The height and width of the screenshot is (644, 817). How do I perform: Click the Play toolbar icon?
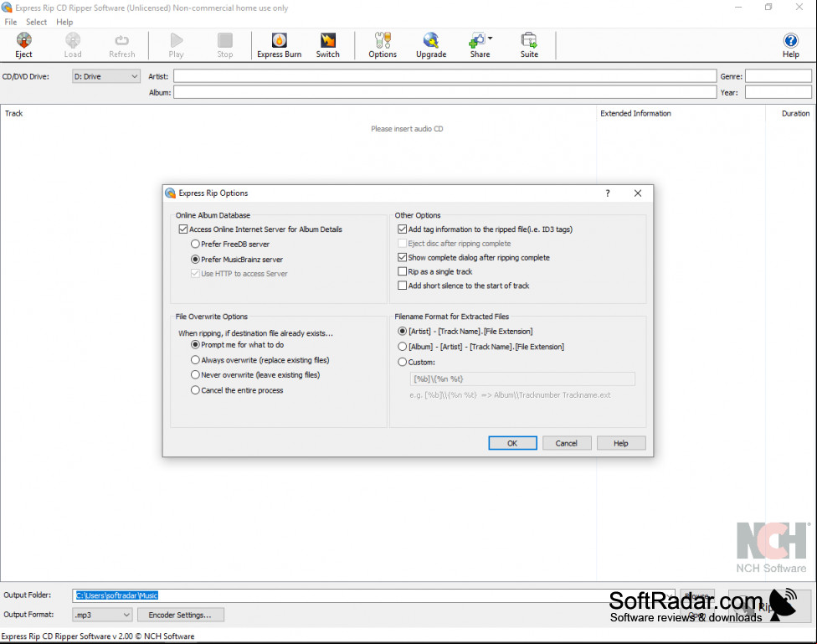[176, 45]
